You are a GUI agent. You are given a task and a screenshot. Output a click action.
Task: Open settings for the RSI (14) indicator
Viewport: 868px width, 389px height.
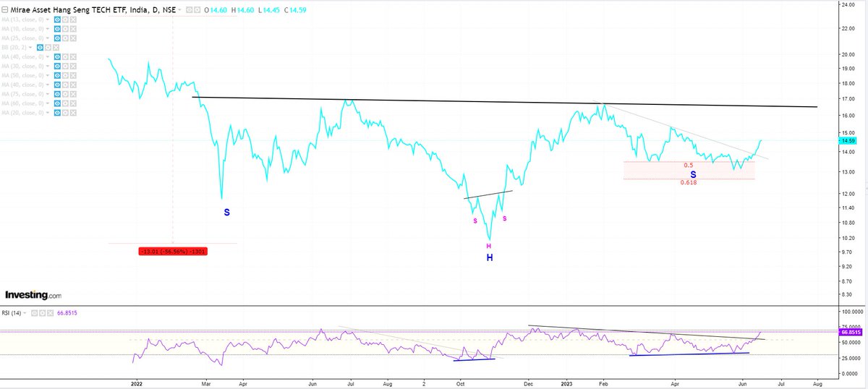[x=42, y=312]
